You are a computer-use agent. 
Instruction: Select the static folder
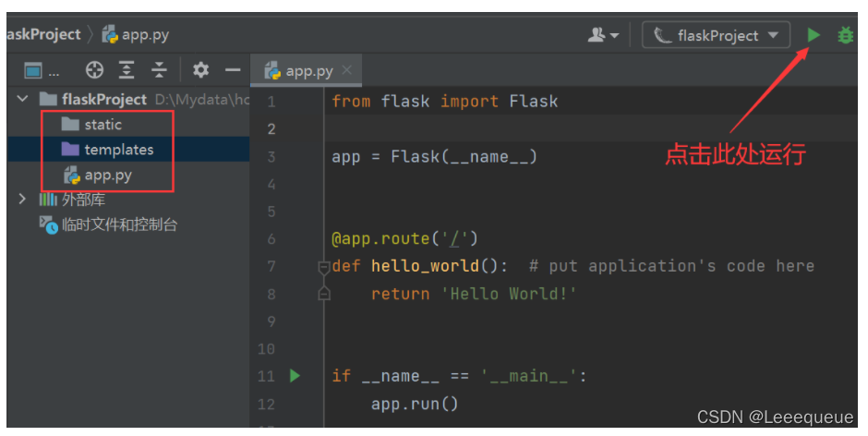pyautogui.click(x=91, y=125)
